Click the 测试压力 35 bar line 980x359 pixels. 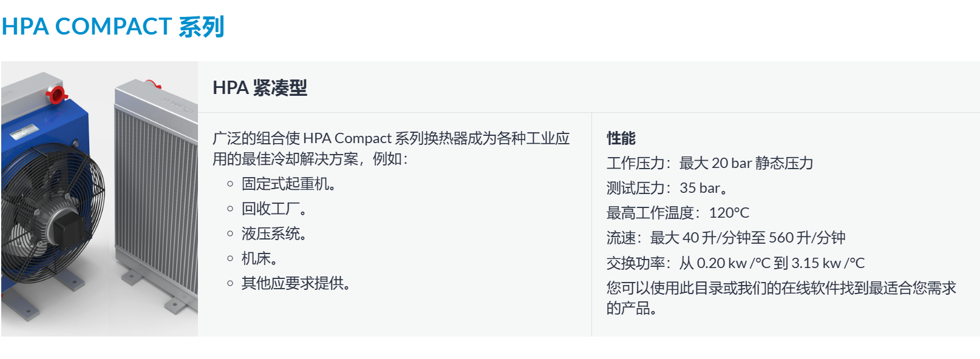tap(667, 188)
